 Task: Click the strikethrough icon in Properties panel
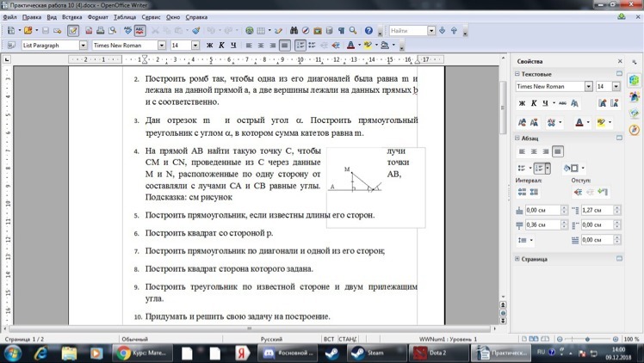tap(562, 103)
